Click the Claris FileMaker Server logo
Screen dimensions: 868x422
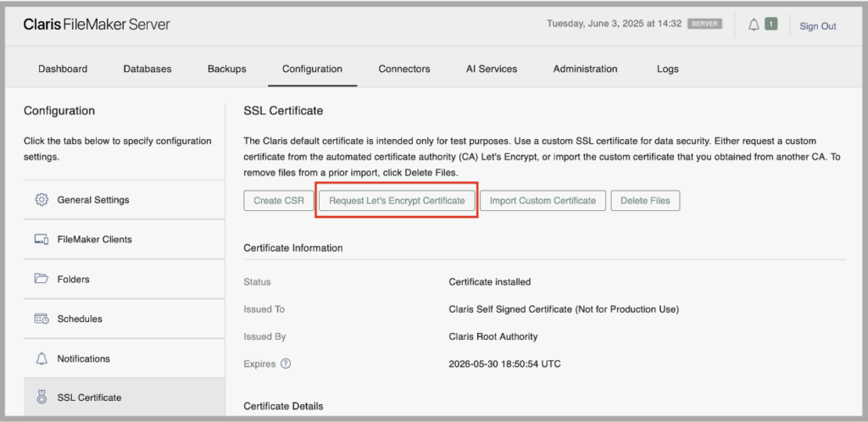(97, 25)
